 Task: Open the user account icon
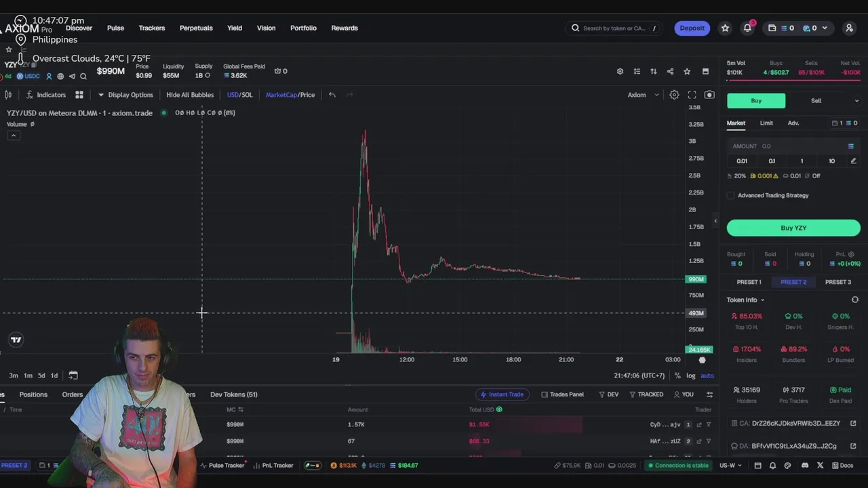(x=849, y=28)
